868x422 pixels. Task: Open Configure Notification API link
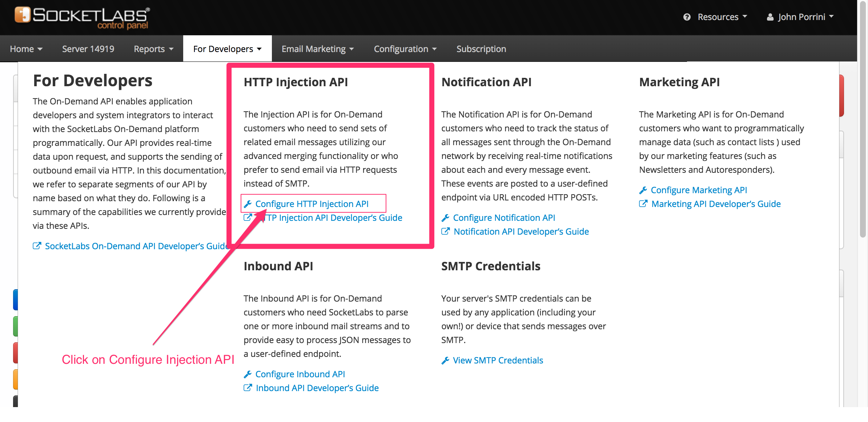coord(504,218)
